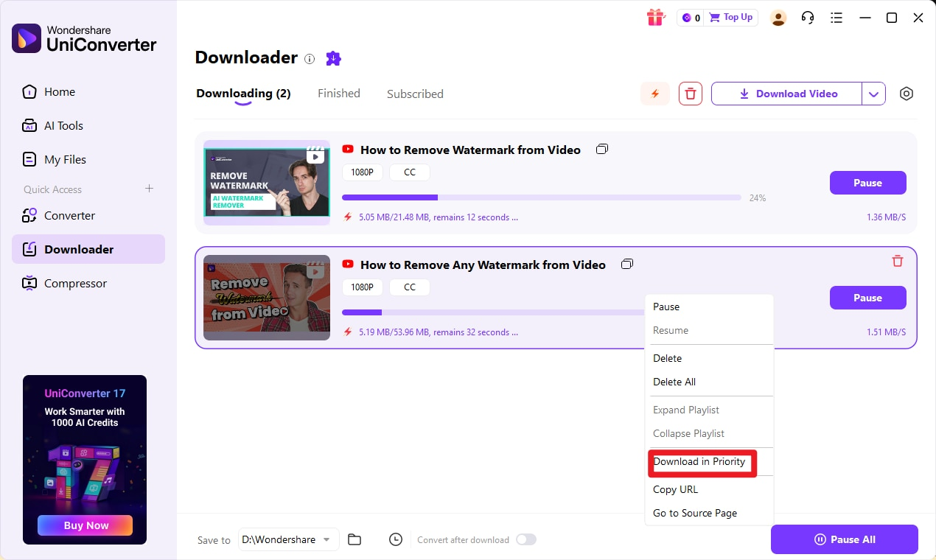Click the 1080P tag on the first download
This screenshot has width=936, height=560.
(363, 172)
